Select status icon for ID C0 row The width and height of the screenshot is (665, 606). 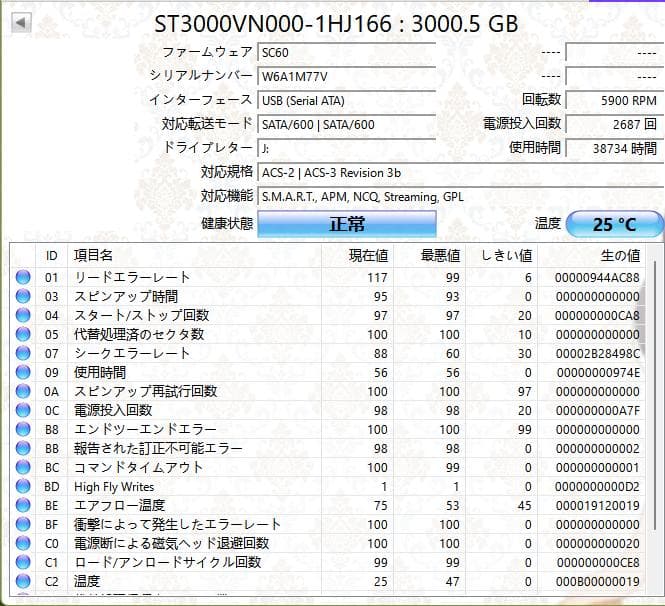tap(23, 543)
